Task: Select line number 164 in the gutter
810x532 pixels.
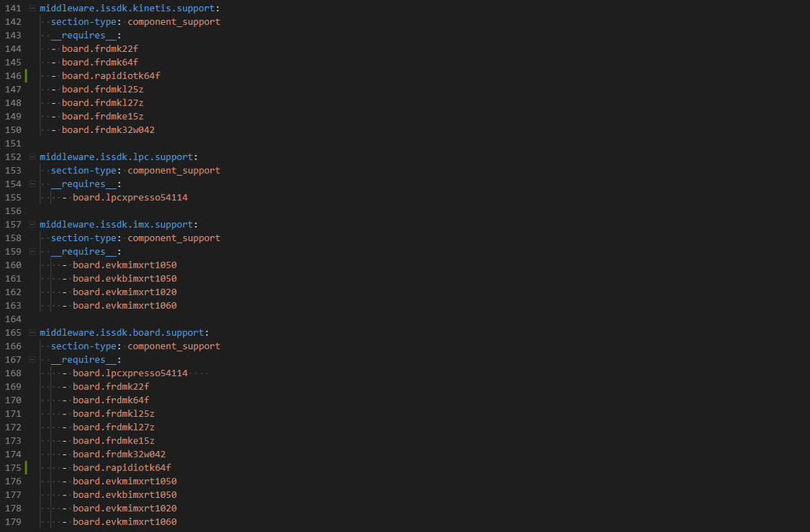Action: coord(13,320)
